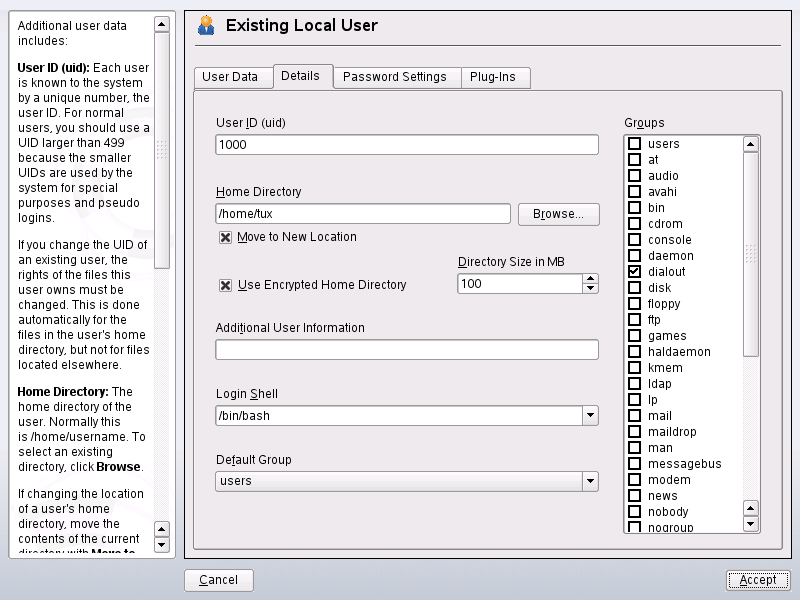800x600 pixels.
Task: Check the cdrom group box
Action: (x=634, y=224)
